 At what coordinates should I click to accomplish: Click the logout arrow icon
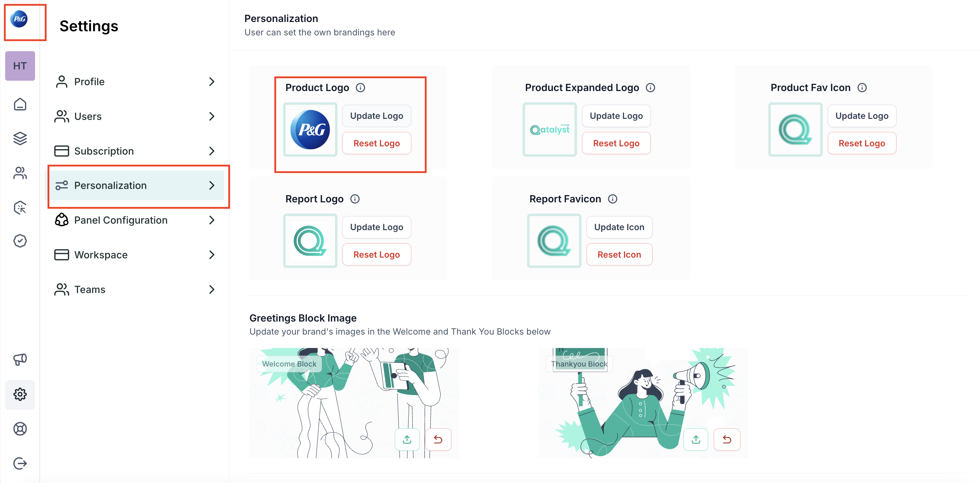pyautogui.click(x=20, y=463)
